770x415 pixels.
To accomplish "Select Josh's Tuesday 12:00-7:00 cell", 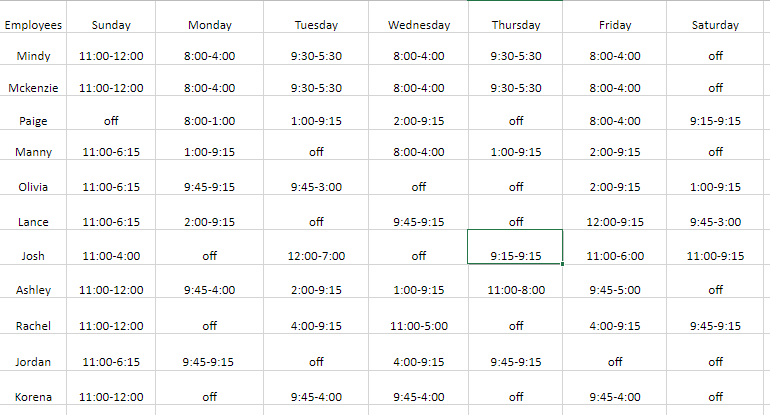I will [316, 247].
